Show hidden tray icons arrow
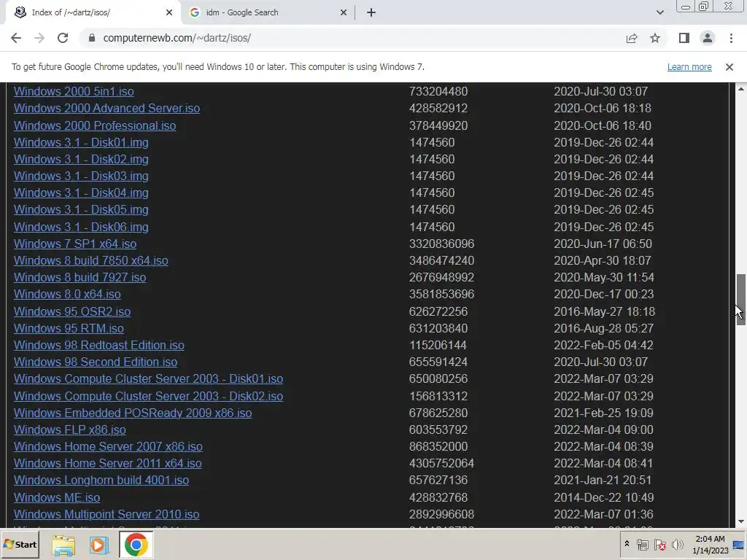The width and height of the screenshot is (747, 560). [x=627, y=544]
